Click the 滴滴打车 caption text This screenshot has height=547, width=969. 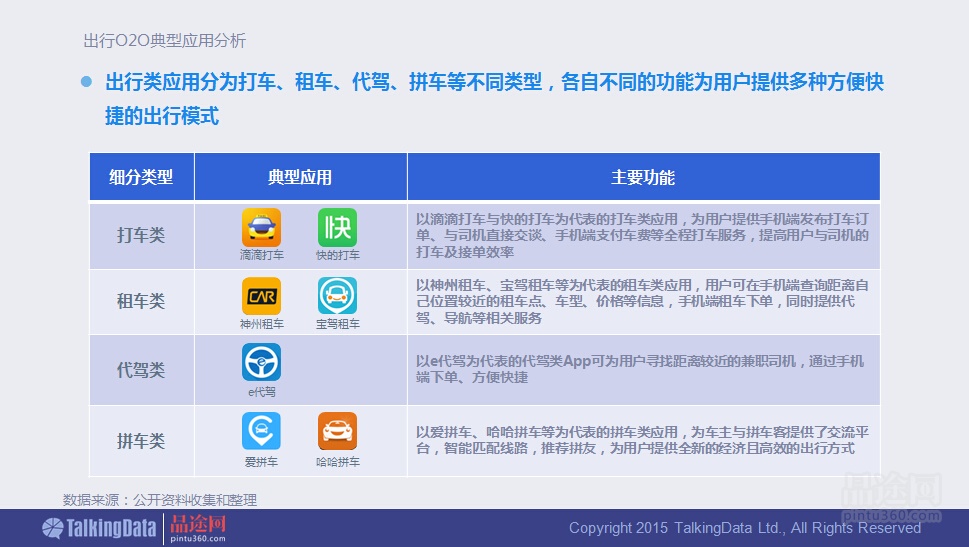(261, 255)
